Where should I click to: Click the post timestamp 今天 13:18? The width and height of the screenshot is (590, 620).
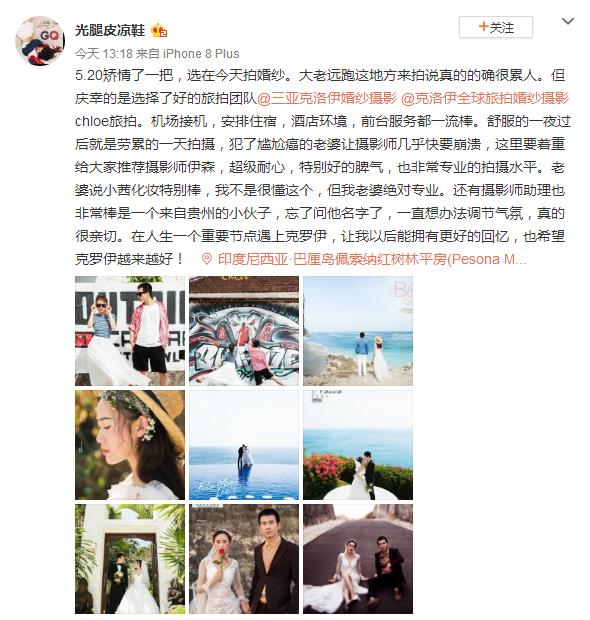click(x=103, y=53)
